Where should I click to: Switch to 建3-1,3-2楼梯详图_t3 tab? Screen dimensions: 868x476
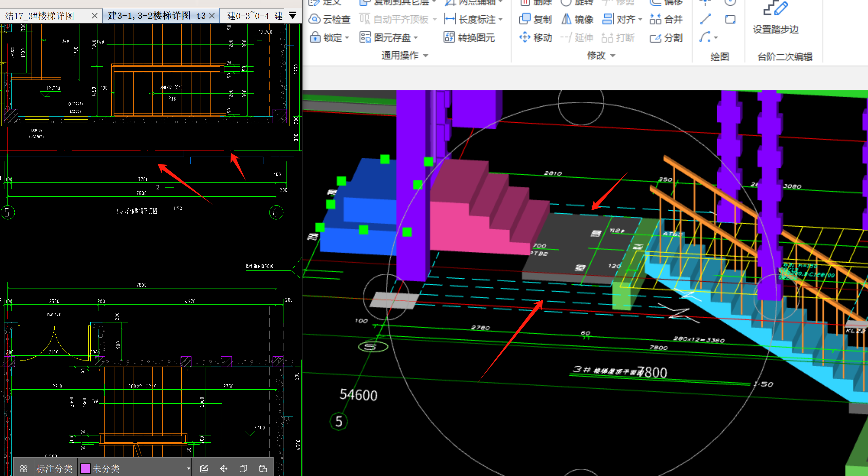[x=156, y=16]
